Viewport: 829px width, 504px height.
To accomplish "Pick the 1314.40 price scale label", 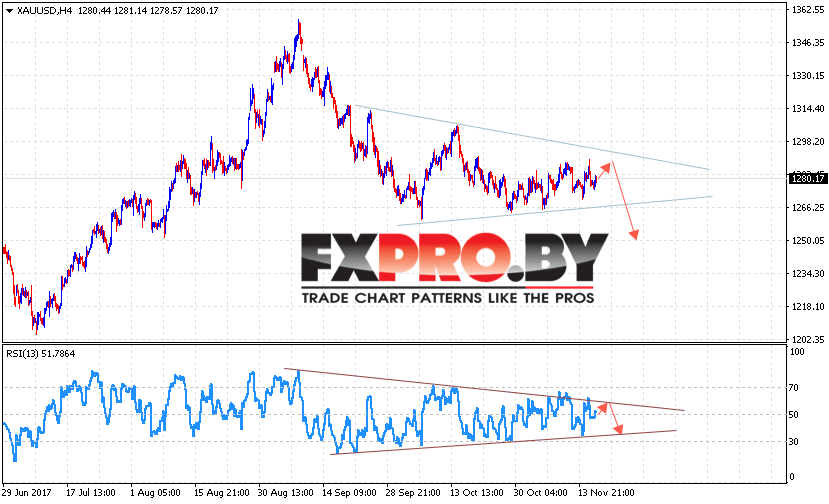I will [808, 108].
